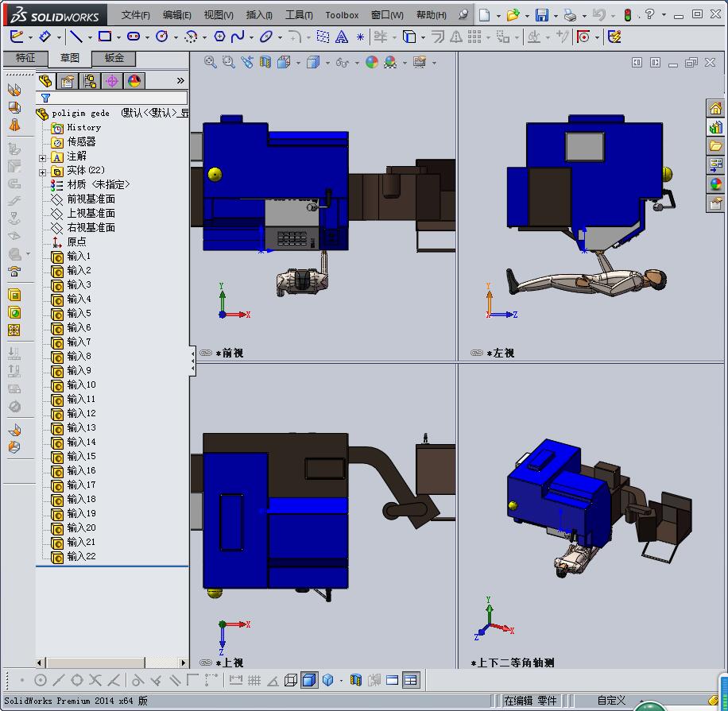Click the Rebuild traffic light icon
This screenshot has height=711, width=728.
click(x=628, y=15)
